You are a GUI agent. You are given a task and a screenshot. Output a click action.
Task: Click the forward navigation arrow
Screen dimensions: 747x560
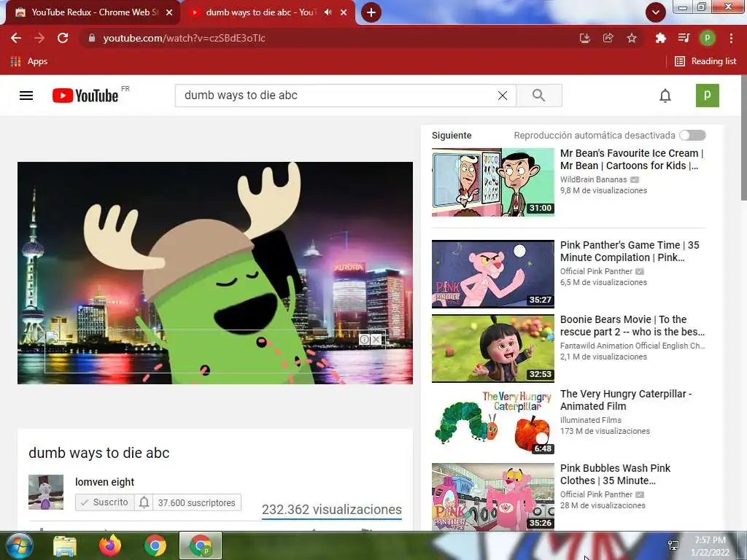(x=39, y=38)
